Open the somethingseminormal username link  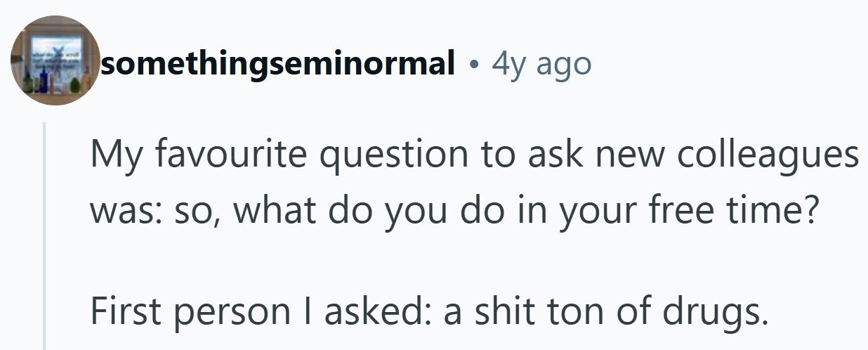[278, 65]
